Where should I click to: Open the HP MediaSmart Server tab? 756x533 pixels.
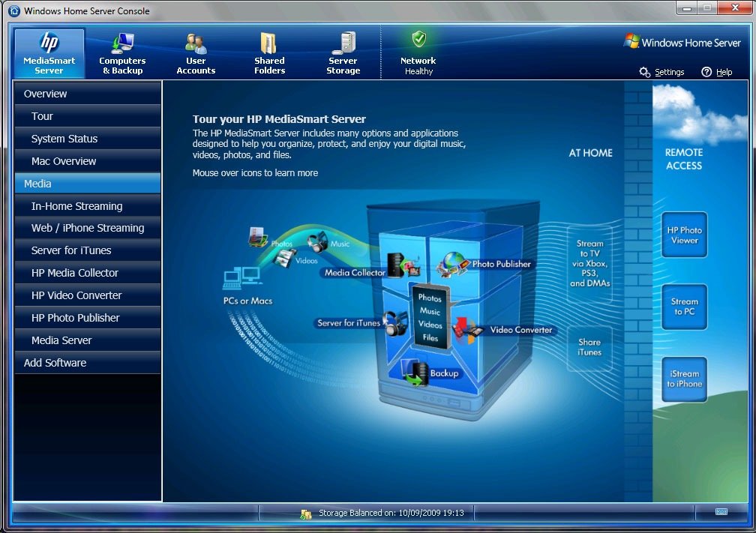[x=49, y=53]
